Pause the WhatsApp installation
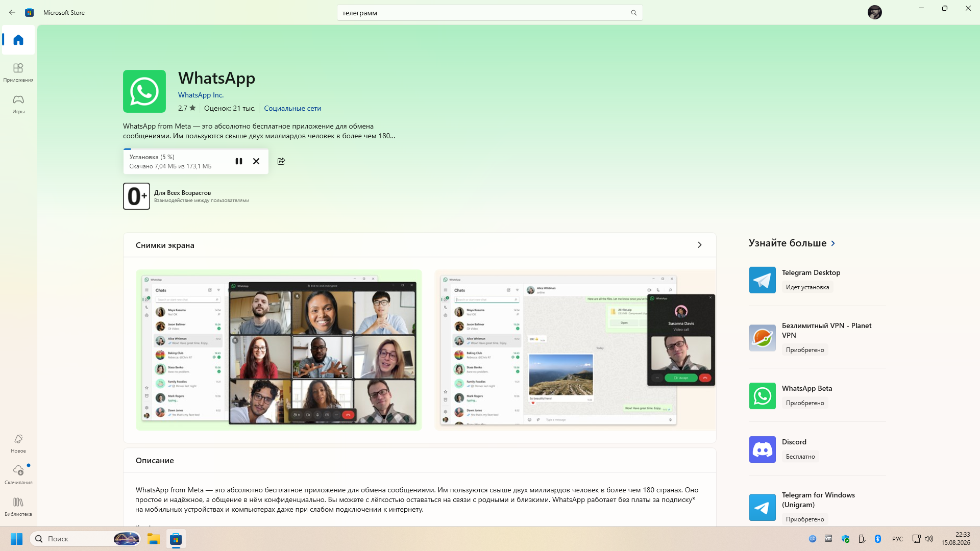Screen dimensions: 980x551 [x=239, y=161]
